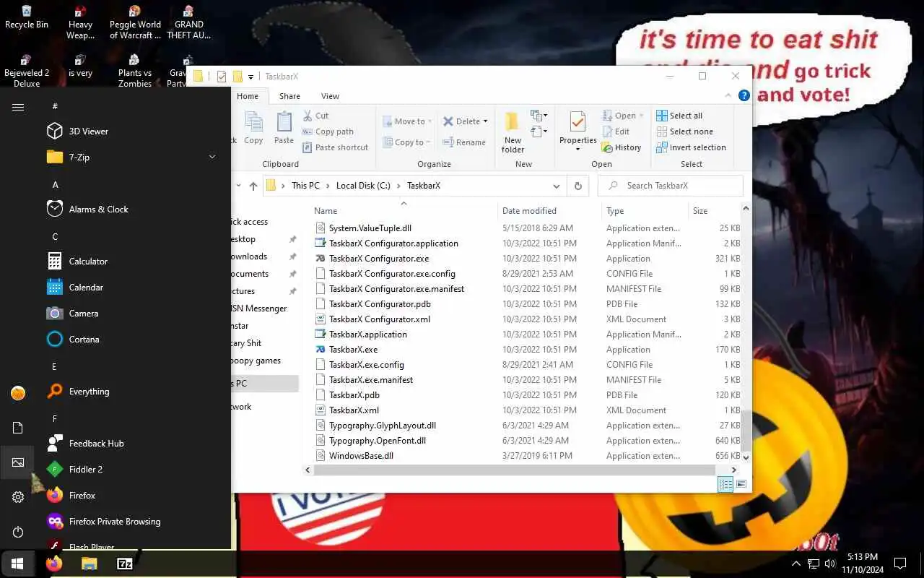Image resolution: width=924 pixels, height=578 pixels.
Task: Click History in Open group
Action: [x=622, y=147]
